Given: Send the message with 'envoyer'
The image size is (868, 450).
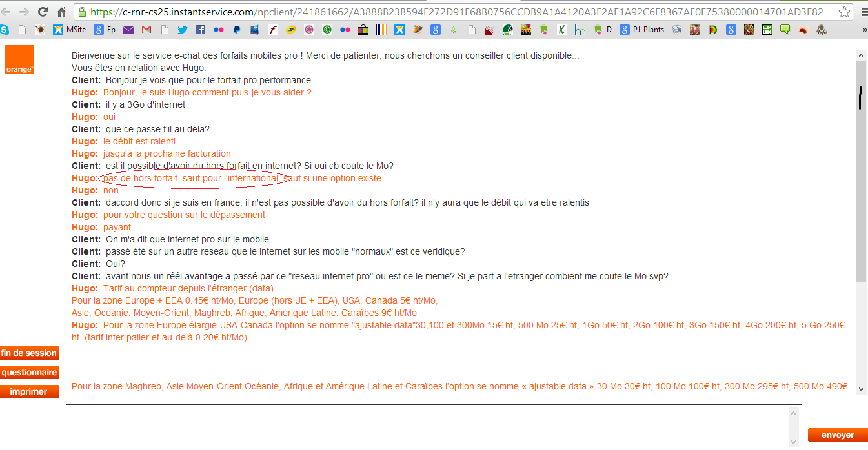Looking at the screenshot, I should (x=837, y=435).
